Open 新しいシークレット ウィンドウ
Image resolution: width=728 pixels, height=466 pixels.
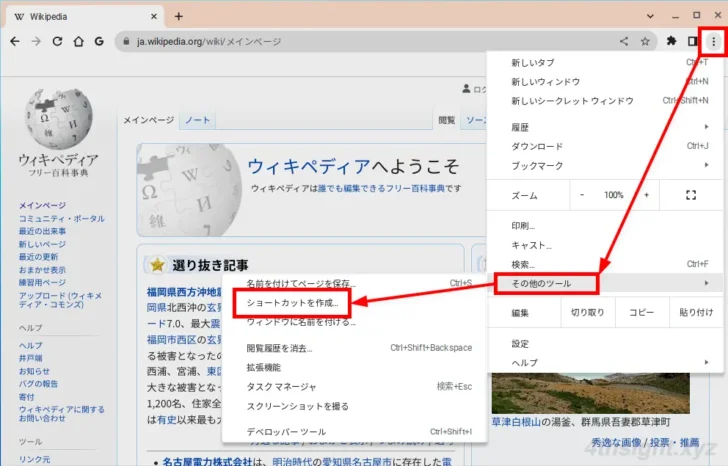point(605,101)
